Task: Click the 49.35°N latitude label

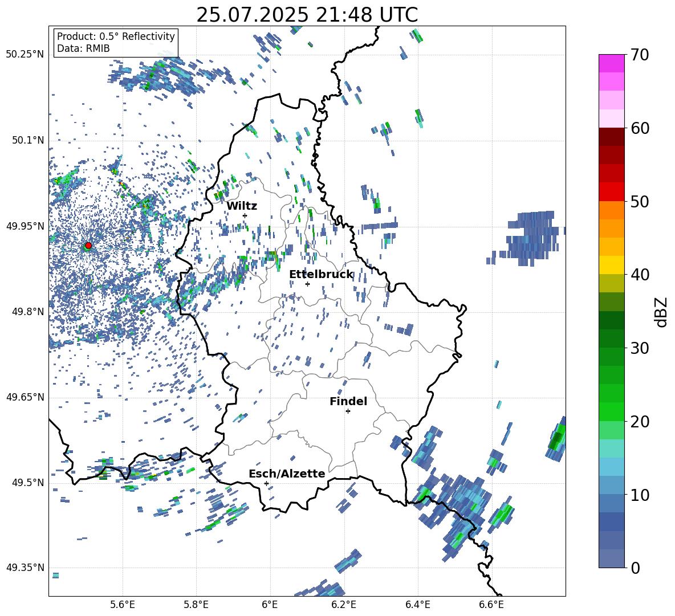Action: point(25,568)
